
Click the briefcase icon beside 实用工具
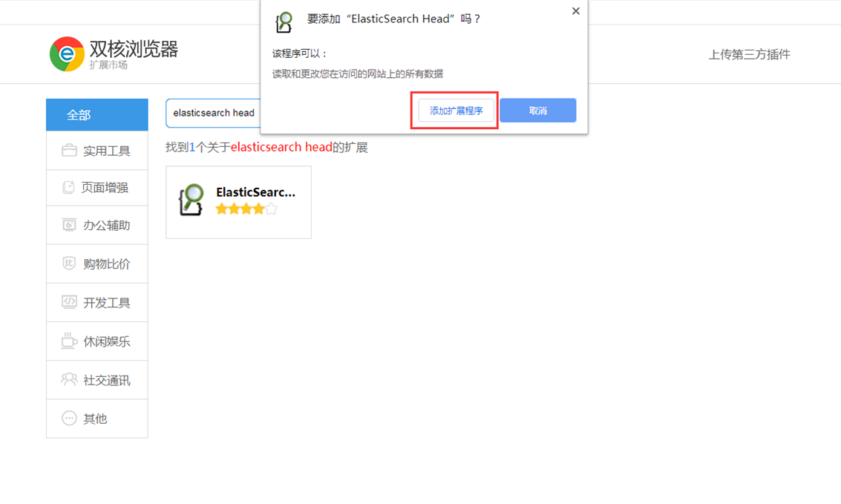pos(69,150)
